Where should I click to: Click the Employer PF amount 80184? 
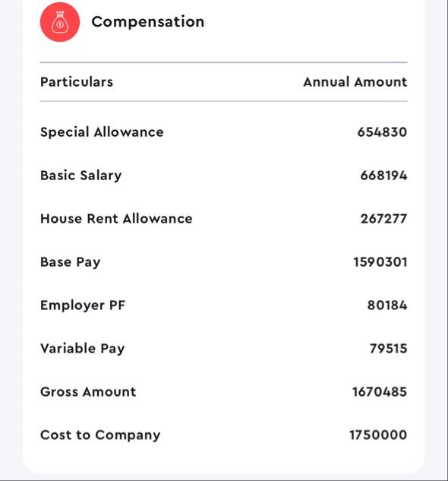point(387,305)
